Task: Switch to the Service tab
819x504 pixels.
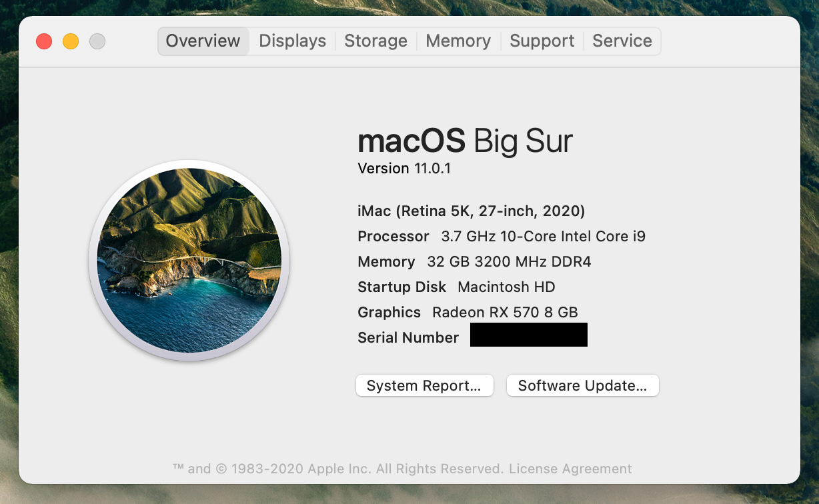Action: (622, 41)
